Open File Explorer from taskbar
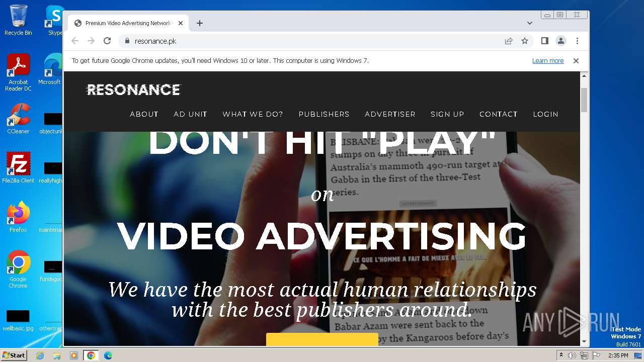 [x=57, y=355]
